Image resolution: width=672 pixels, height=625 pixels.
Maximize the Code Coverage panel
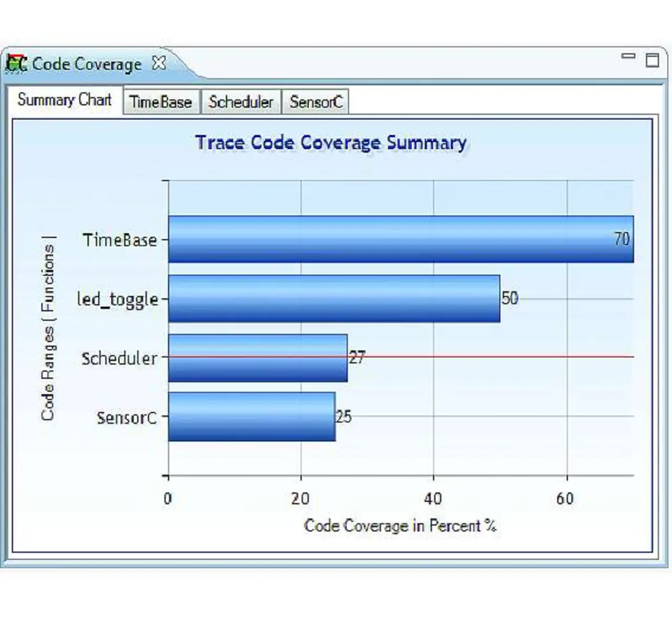pos(652,60)
